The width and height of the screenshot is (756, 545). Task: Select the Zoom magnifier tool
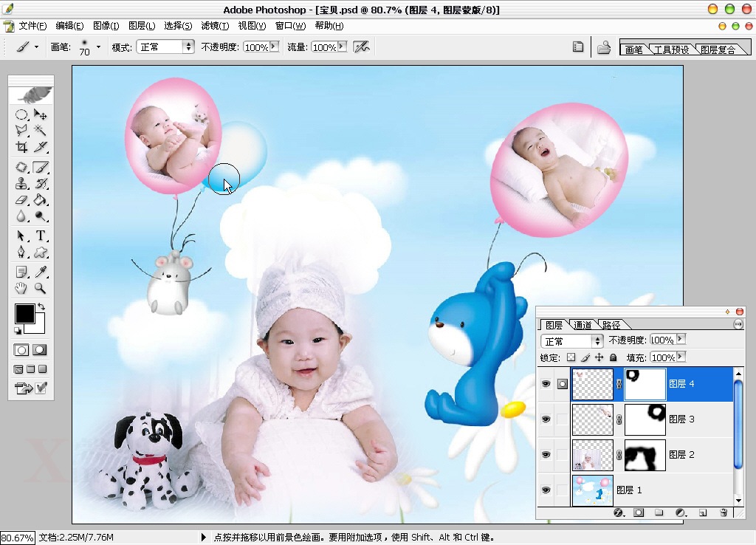[x=41, y=289]
